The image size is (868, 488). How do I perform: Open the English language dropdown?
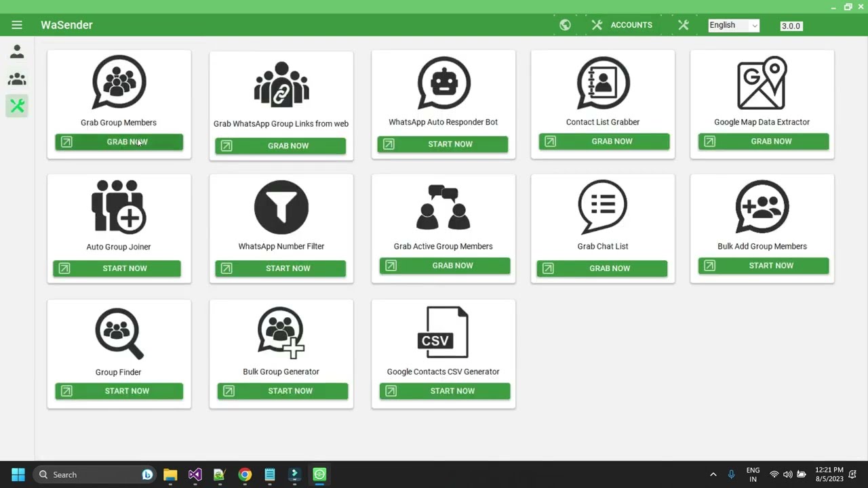(734, 25)
